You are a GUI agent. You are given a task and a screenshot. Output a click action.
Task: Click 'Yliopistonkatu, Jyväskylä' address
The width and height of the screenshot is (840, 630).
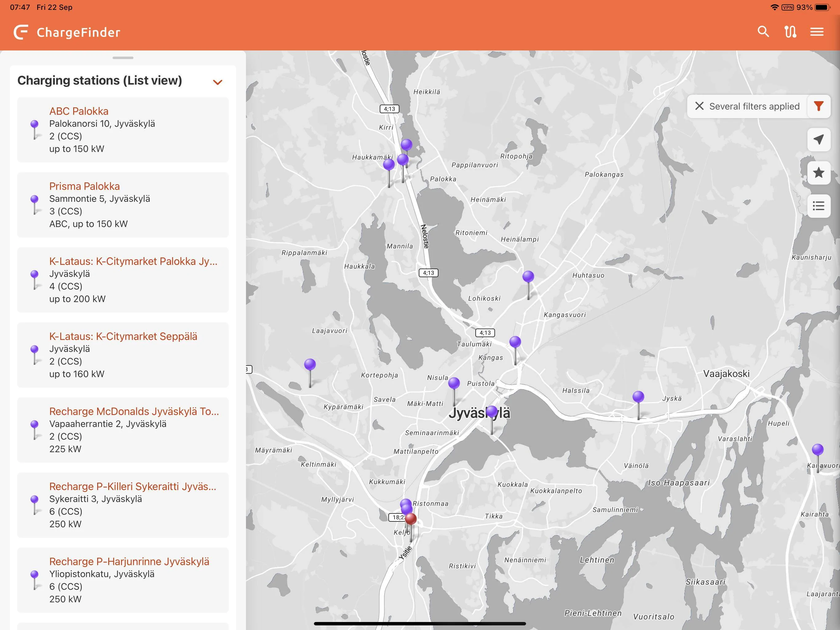102,574
